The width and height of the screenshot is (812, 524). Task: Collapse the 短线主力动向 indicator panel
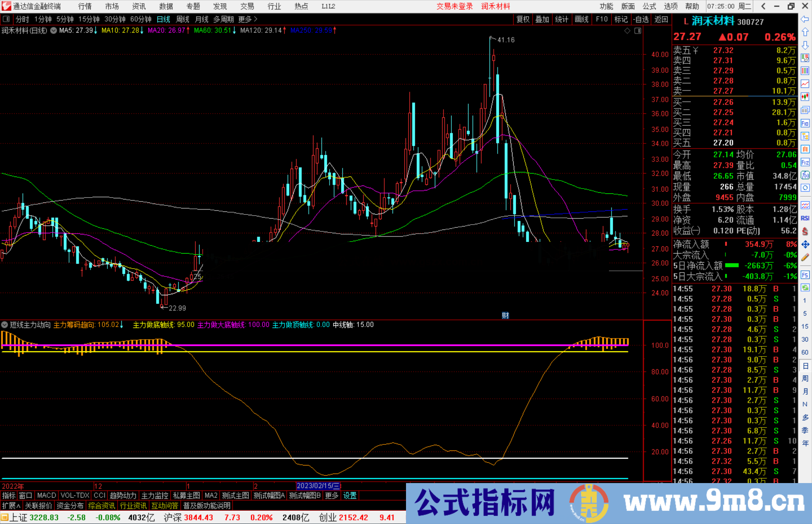pyautogui.click(x=5, y=325)
